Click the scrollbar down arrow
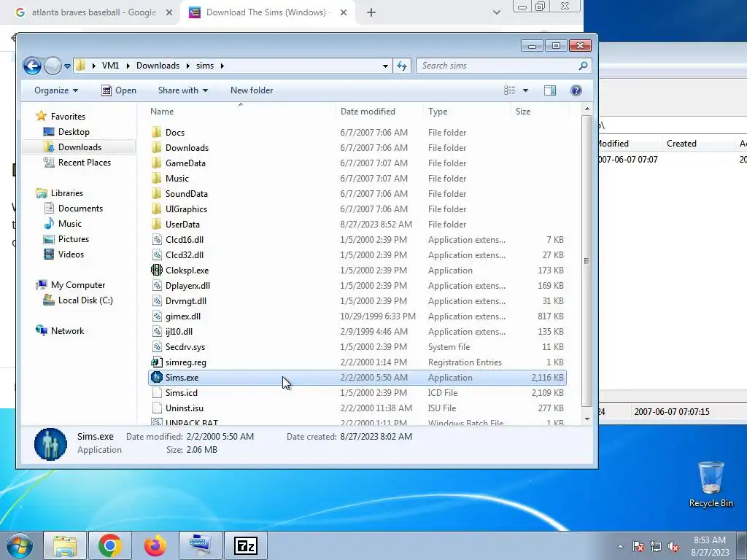The image size is (747, 560). point(587,419)
